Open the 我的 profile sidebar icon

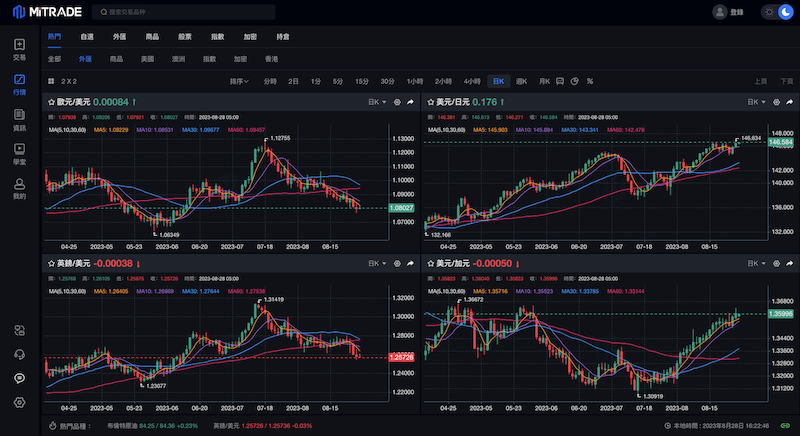click(x=19, y=188)
